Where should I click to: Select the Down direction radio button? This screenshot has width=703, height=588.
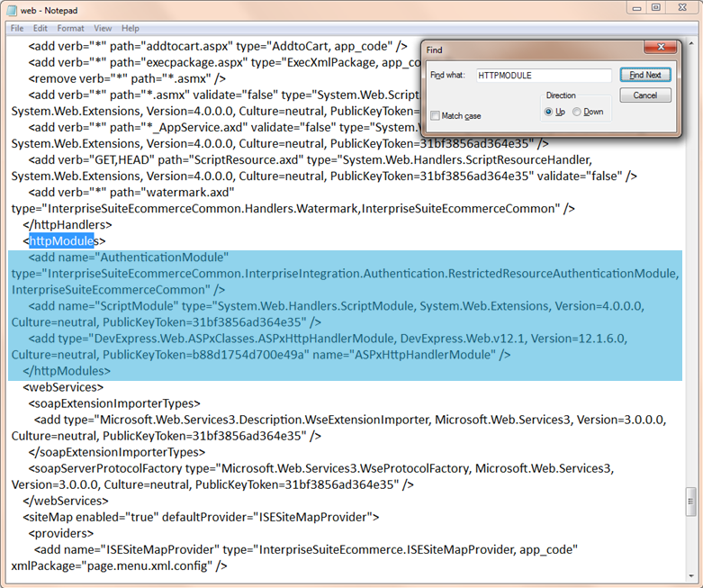coord(577,112)
